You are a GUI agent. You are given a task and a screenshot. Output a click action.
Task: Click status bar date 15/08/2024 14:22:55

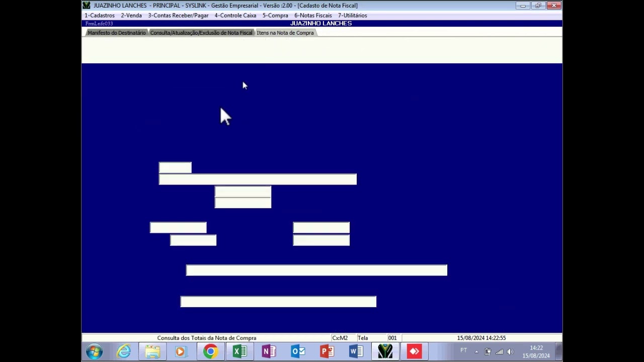pos(481,338)
